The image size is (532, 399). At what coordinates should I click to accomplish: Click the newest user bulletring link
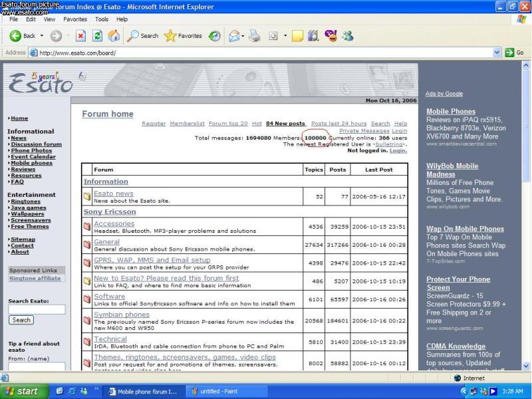389,144
